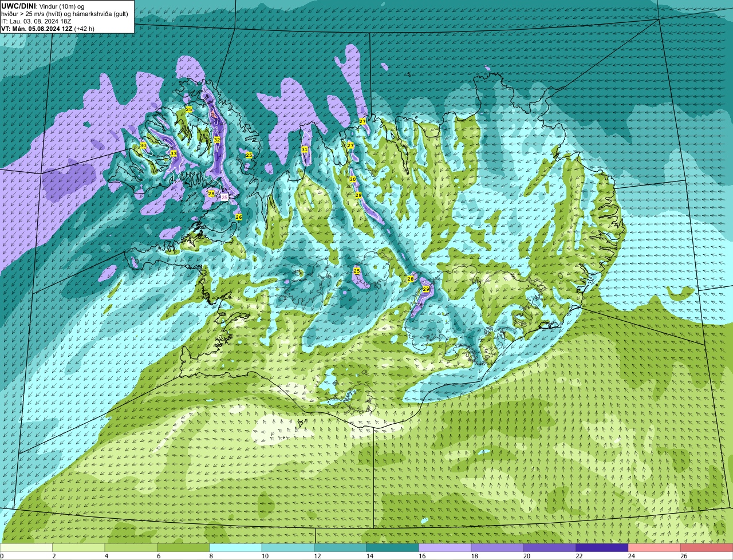
Task: Click the 0–2 m/s pale yellow legend swatch
Action: tap(26, 547)
